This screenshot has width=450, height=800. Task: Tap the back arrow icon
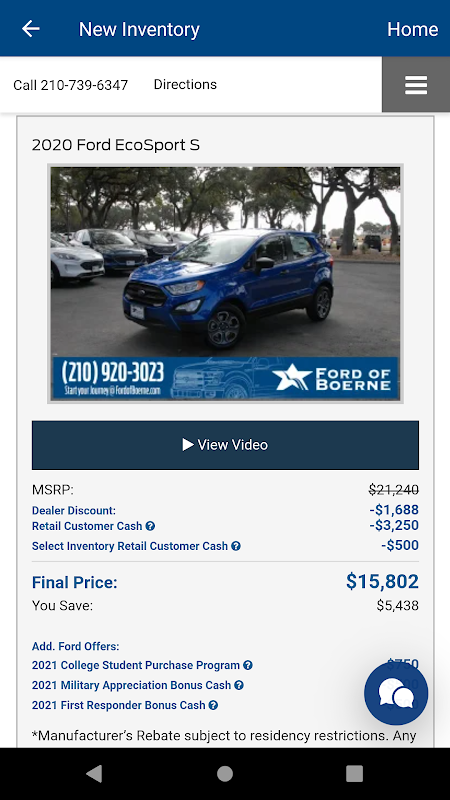31,29
